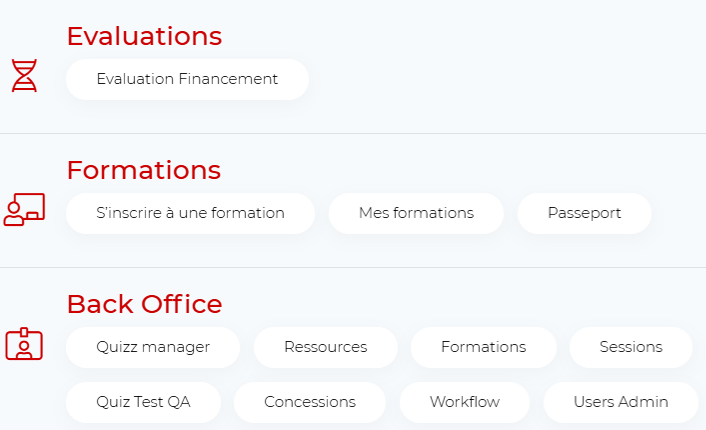Viewport: 706px width, 430px height.
Task: Click the DNA helix Evaluations icon
Action: pos(24,75)
